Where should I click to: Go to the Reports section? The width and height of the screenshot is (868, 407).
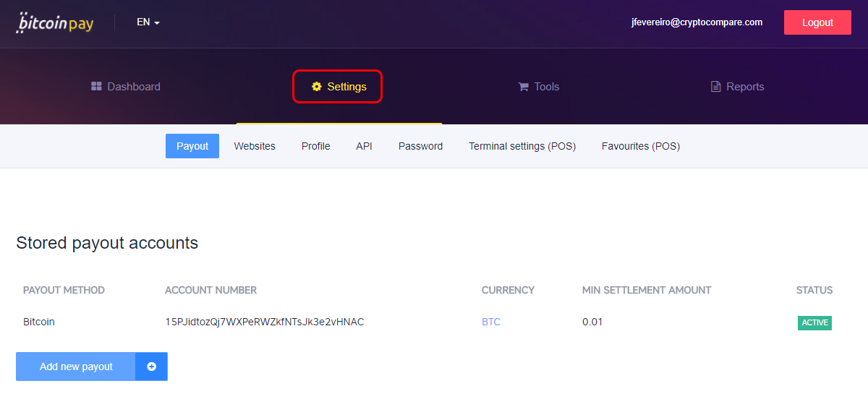click(x=738, y=87)
